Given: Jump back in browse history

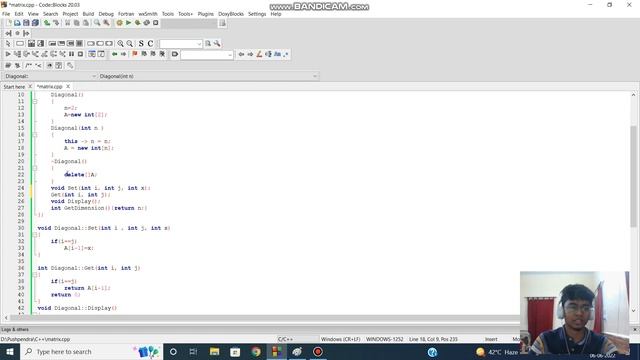Looking at the screenshot, I should [x=115, y=54].
